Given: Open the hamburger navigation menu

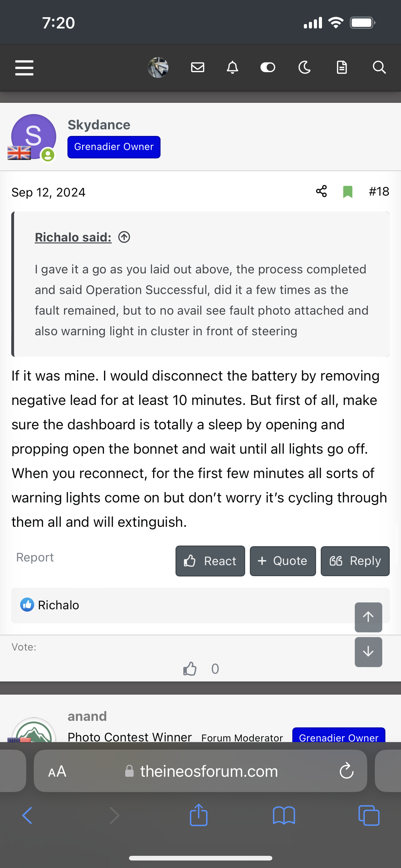Looking at the screenshot, I should click(x=24, y=68).
